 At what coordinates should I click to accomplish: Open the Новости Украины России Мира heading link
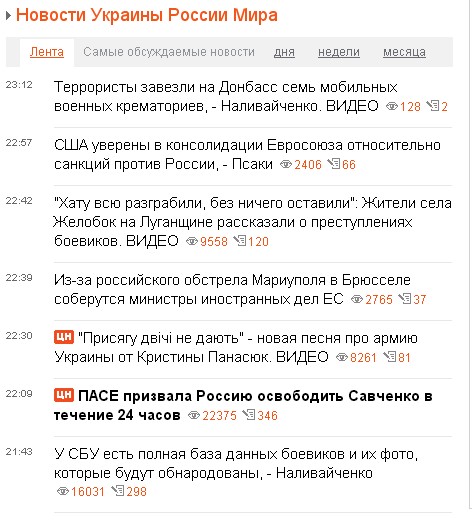click(x=147, y=15)
